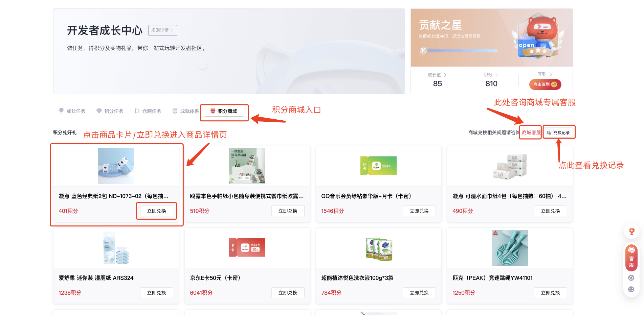644x315 pixels.
Task: Redeem the 超能植沐悦色洗衣液 with 立即兑换
Action: [419, 293]
